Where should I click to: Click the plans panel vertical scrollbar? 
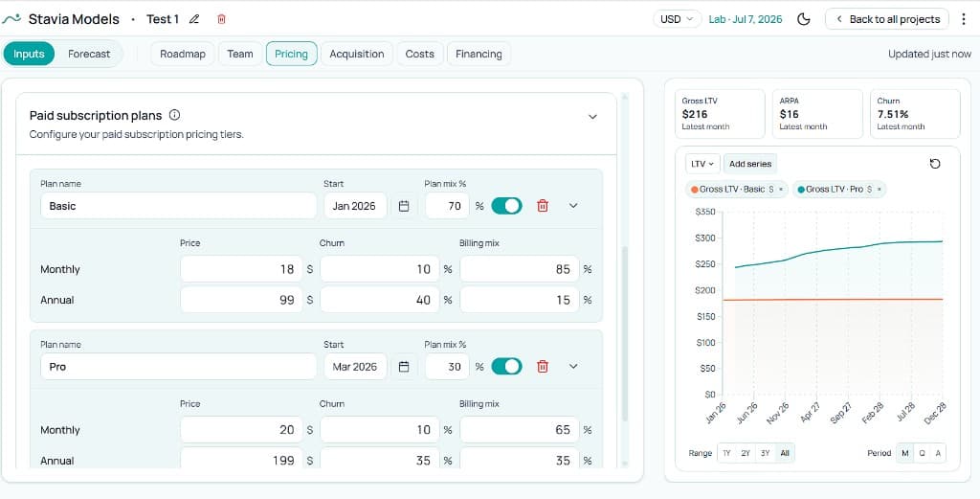point(624,334)
